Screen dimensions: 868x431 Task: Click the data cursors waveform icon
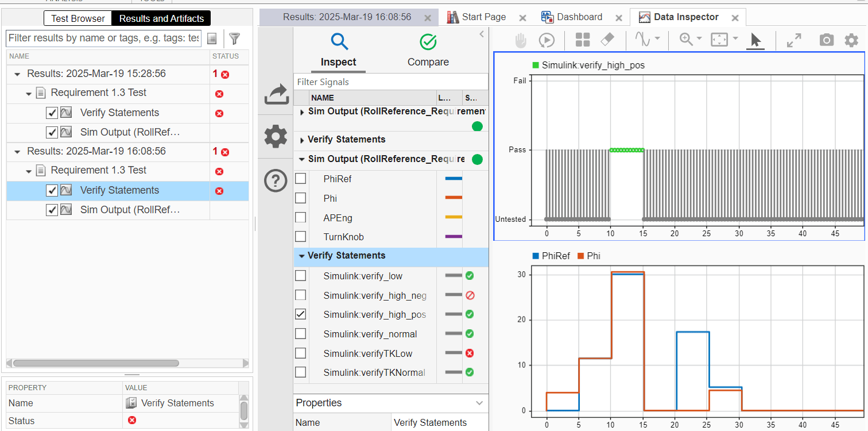(642, 39)
